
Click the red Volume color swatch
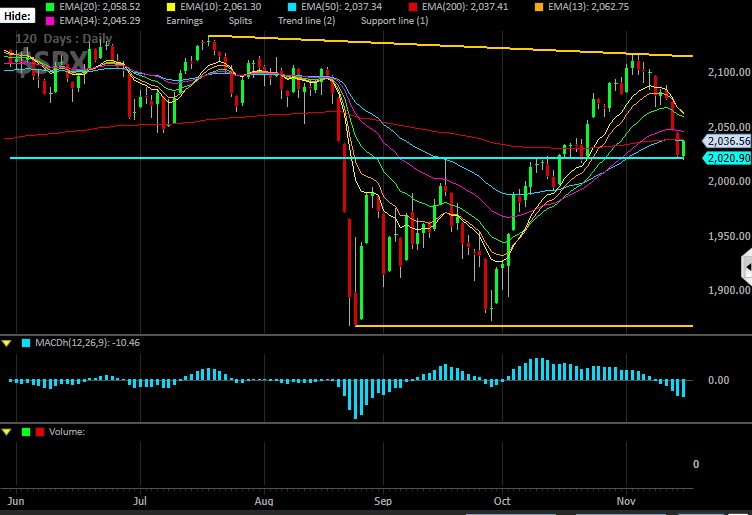coord(40,432)
